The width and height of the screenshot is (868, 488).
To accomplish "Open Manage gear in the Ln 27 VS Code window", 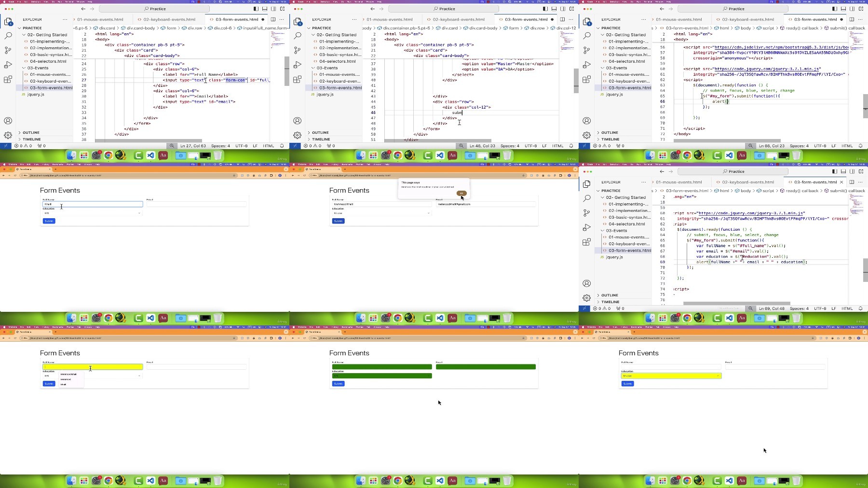I will pos(8,135).
